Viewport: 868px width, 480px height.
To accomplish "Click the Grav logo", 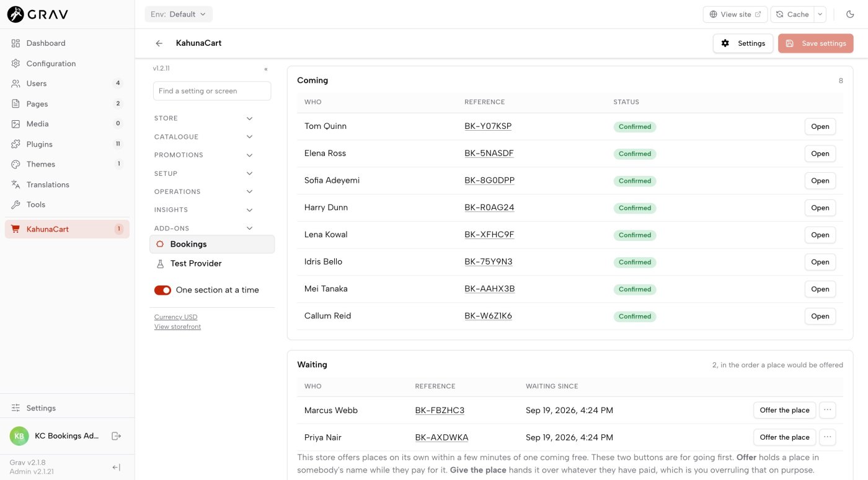I will (38, 14).
